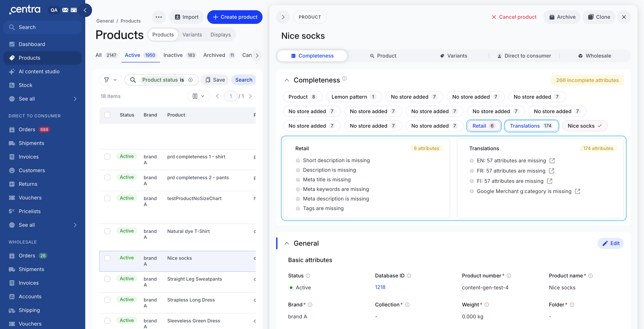644x329 pixels.
Task: Open the Direct to consumer product tab
Action: (524, 56)
